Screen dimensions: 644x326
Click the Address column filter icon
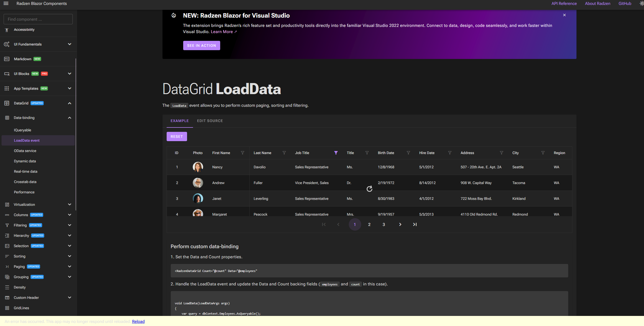(x=501, y=153)
